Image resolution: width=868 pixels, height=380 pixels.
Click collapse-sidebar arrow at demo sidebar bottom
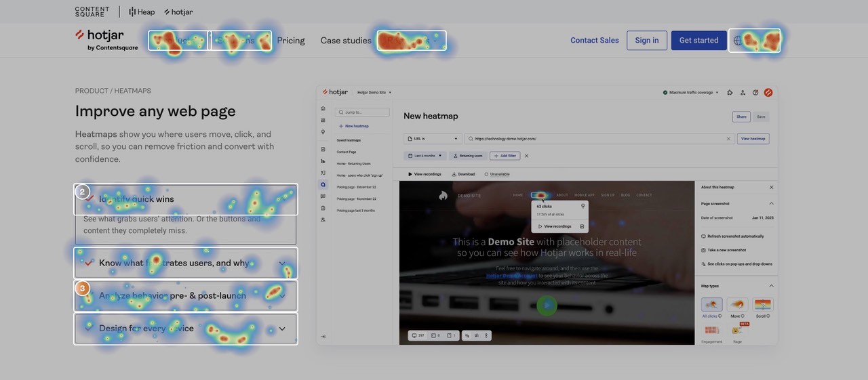pos(323,337)
